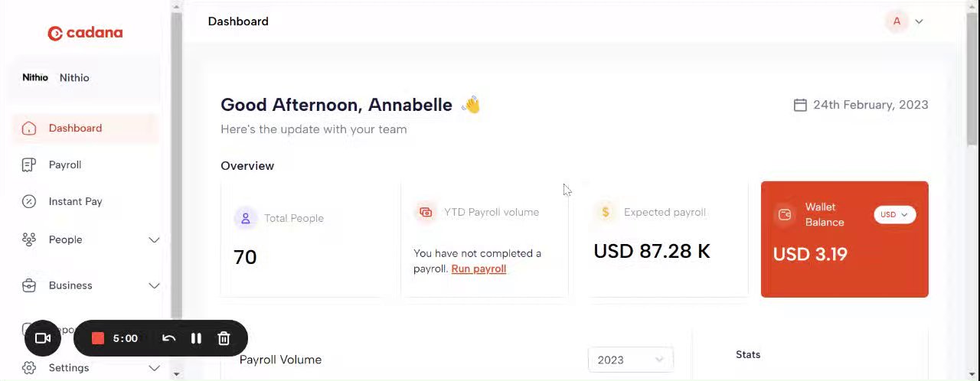This screenshot has height=381, width=980.
Task: Open the USD currency dropdown
Action: point(894,214)
